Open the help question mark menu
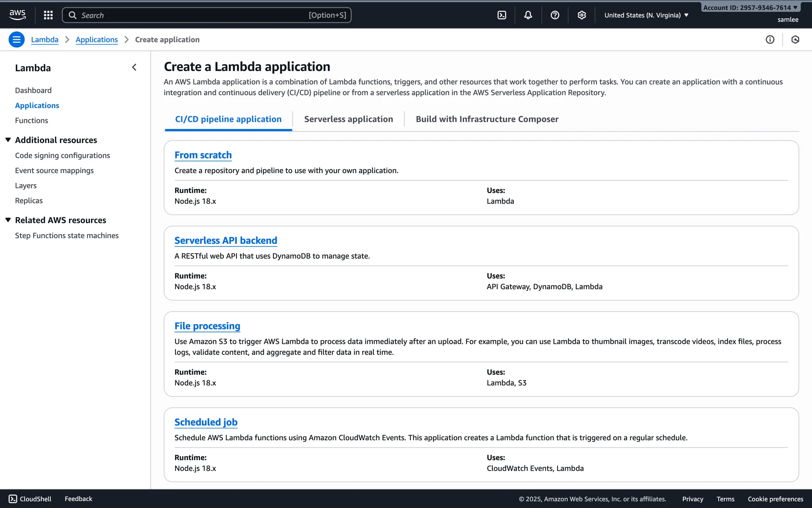812x508 pixels. point(555,15)
